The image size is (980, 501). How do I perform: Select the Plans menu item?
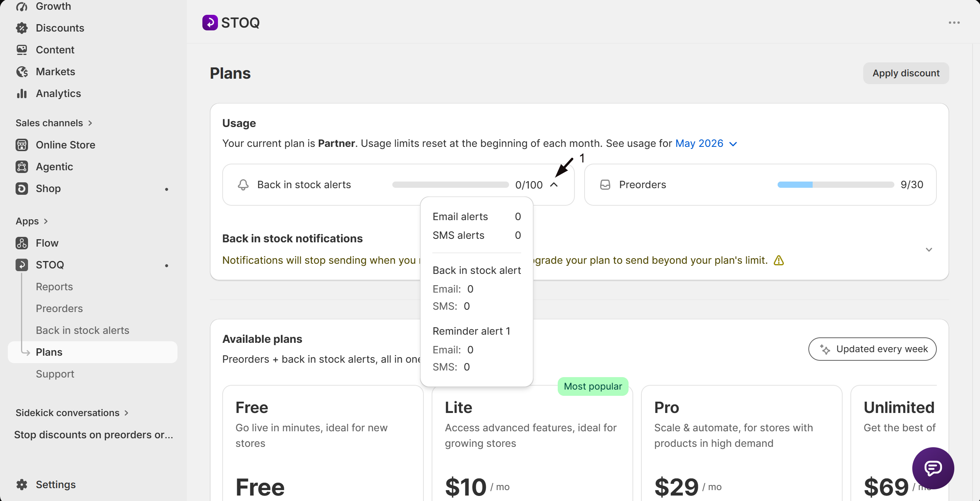(x=93, y=352)
